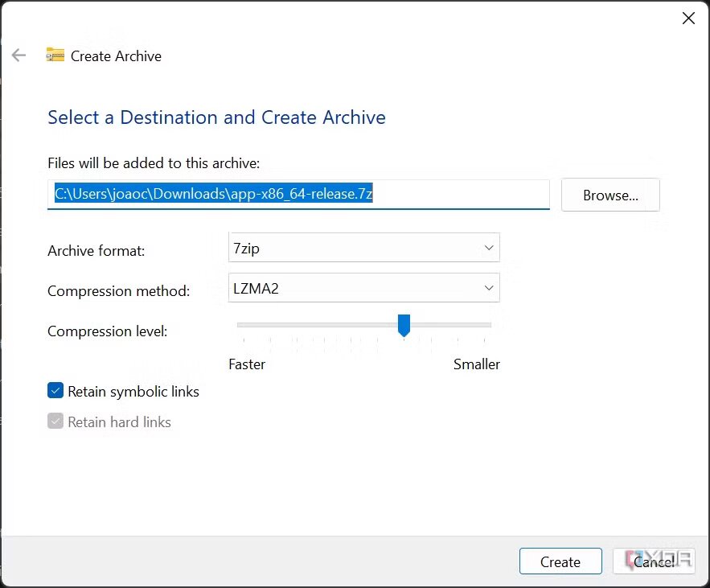
Task: Click the Create Archive zip folder icon
Action: click(x=55, y=55)
